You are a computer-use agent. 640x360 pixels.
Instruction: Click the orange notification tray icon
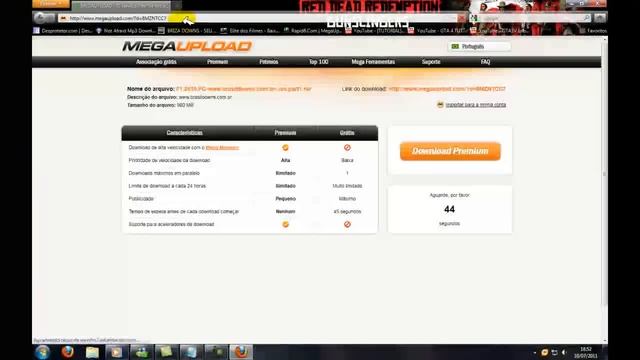pos(544,352)
